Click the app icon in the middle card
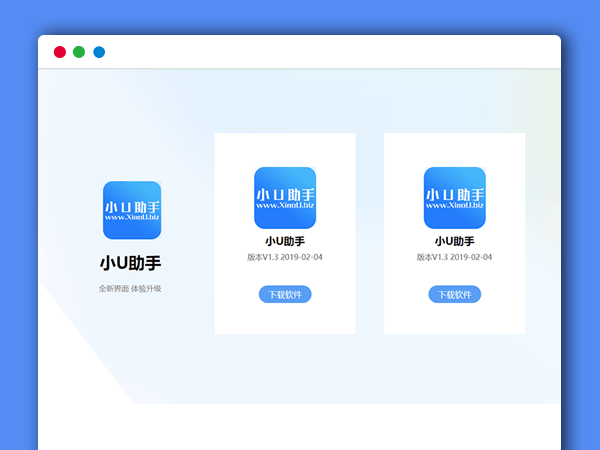 (285, 197)
